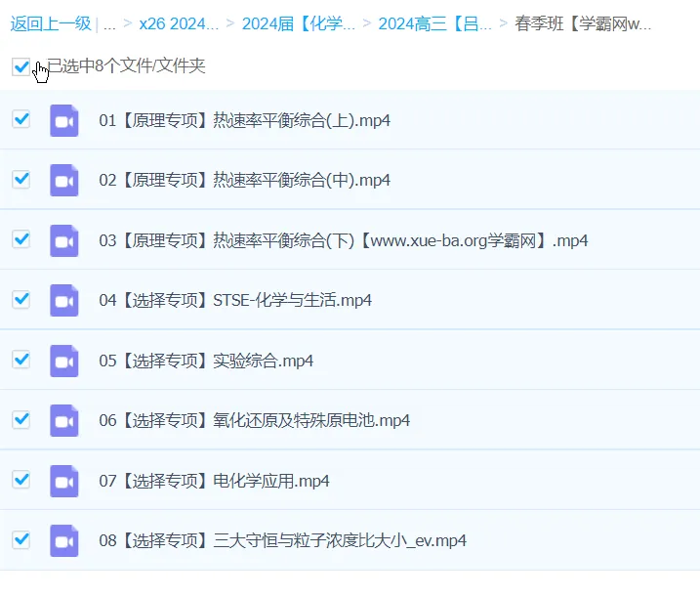This screenshot has height=596, width=700.
Task: Open the x26 2024 breadcrumb folder
Action: [x=179, y=23]
